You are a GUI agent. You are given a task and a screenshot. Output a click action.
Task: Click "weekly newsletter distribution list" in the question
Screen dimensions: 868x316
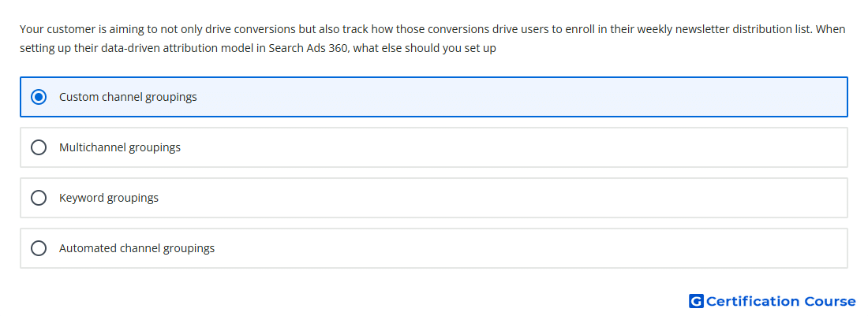click(724, 29)
